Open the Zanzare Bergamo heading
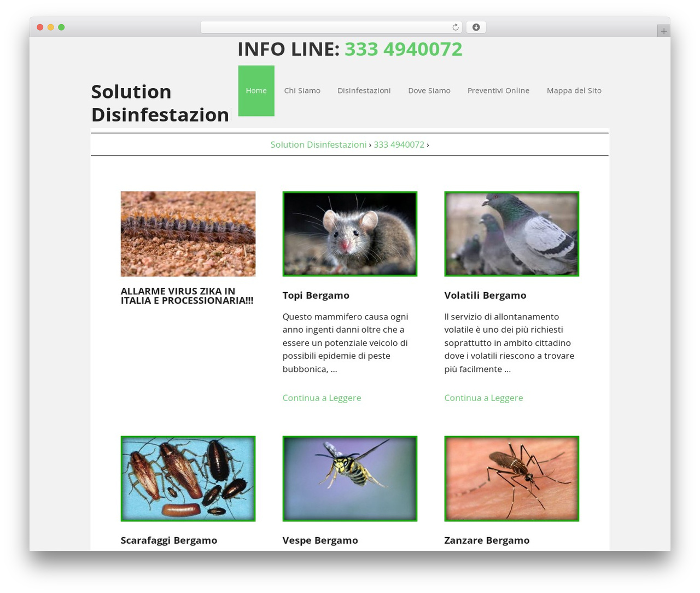The image size is (700, 593). point(487,540)
